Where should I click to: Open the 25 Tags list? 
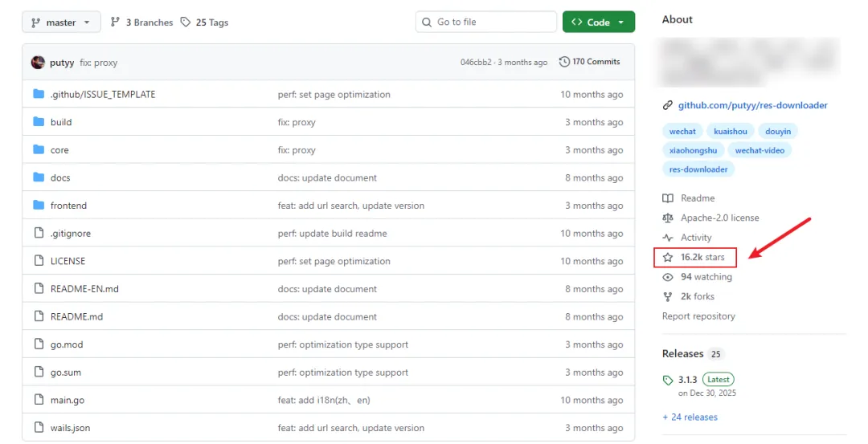tap(204, 22)
